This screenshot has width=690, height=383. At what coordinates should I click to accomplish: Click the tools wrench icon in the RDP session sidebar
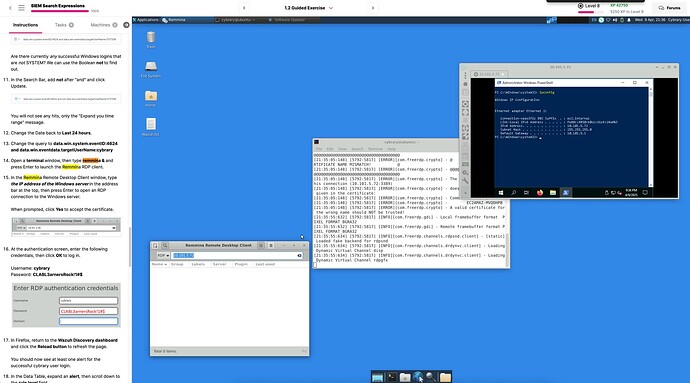(x=465, y=180)
